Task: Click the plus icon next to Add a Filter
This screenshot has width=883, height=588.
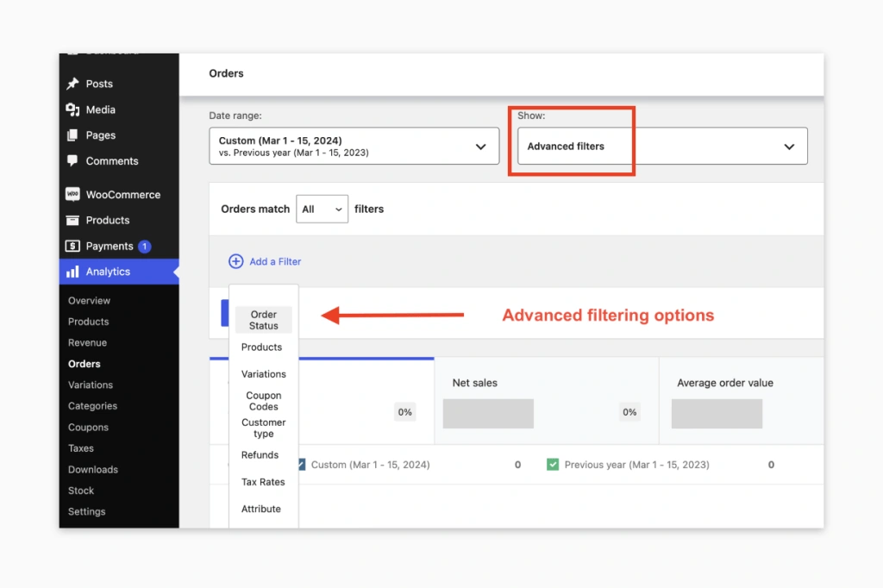Action: pyautogui.click(x=234, y=260)
